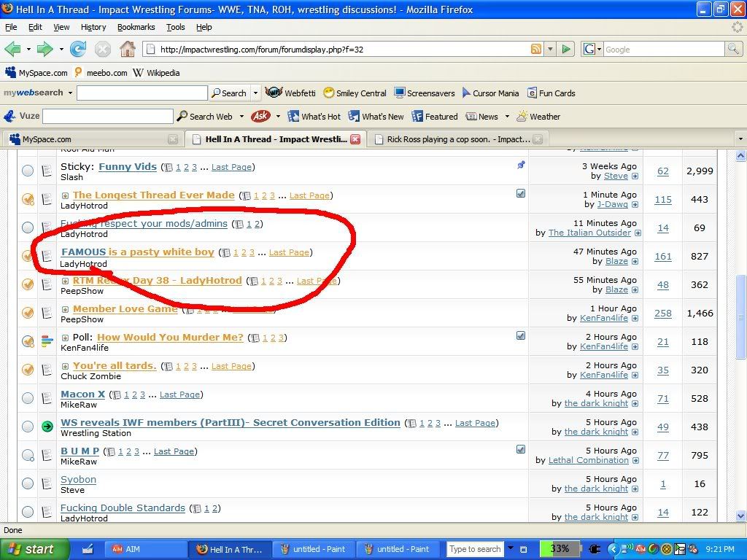
Task: Open the History menu
Action: (x=93, y=27)
